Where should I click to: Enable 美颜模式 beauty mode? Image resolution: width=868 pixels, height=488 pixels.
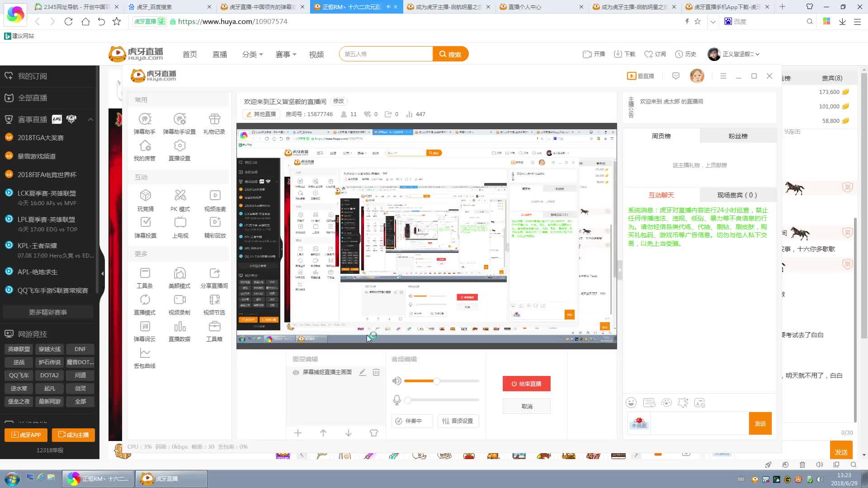tap(179, 277)
